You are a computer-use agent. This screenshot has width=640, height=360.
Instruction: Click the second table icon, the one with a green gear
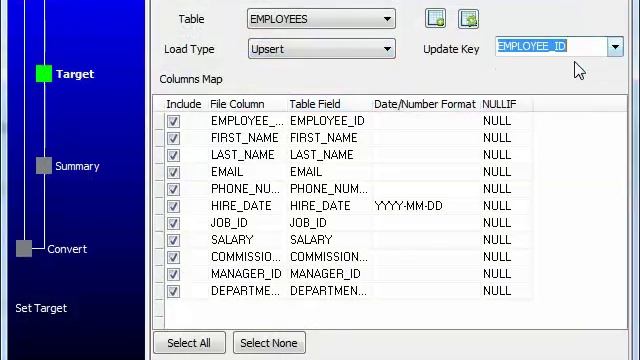point(468,19)
